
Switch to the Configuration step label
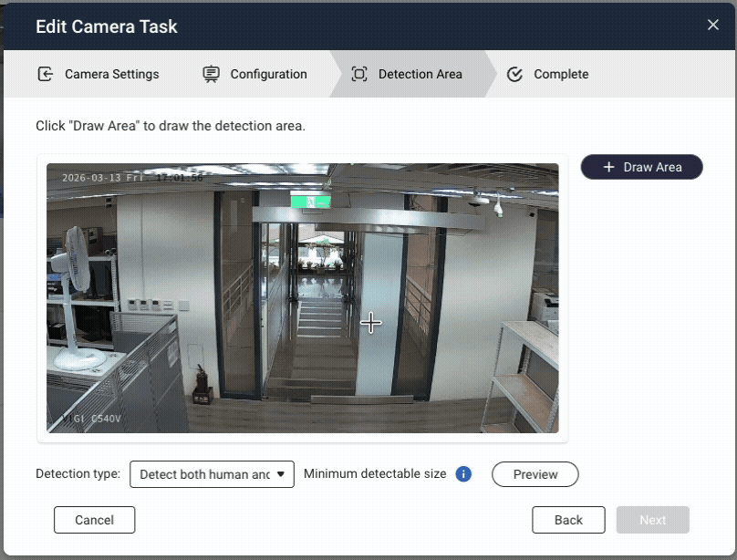268,74
